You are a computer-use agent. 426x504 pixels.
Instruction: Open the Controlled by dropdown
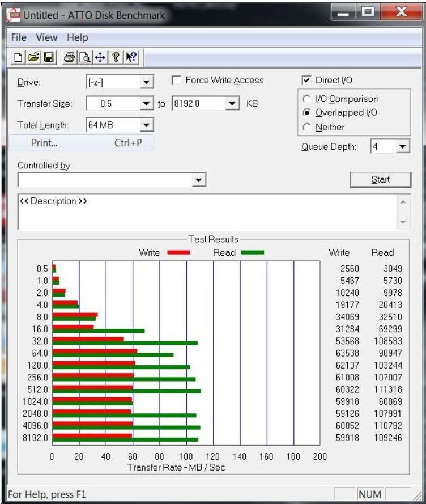(199, 180)
